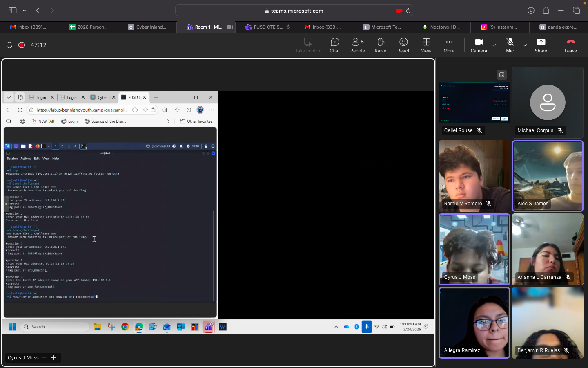Open the View layout options
The height and width of the screenshot is (368, 588).
pos(426,45)
